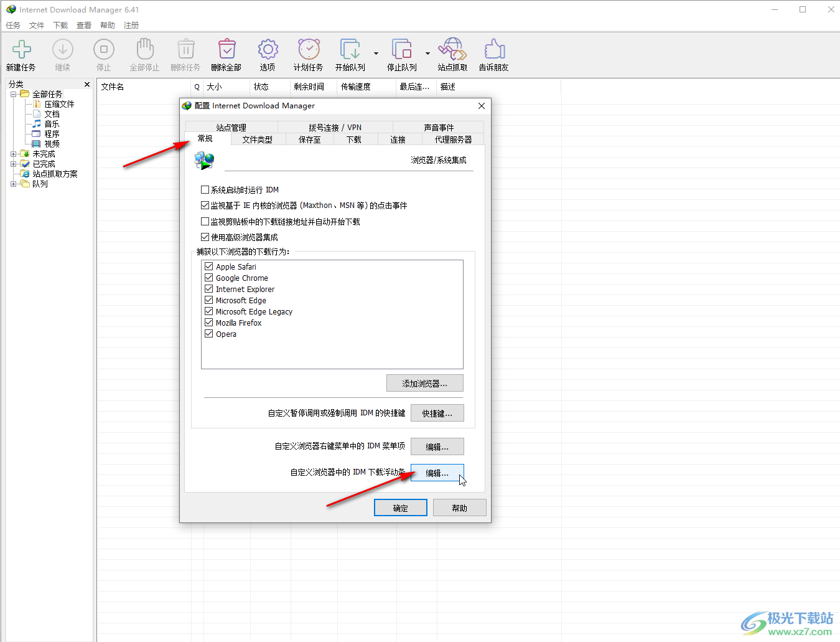Switch to 连接 tab
840x642 pixels.
[398, 139]
